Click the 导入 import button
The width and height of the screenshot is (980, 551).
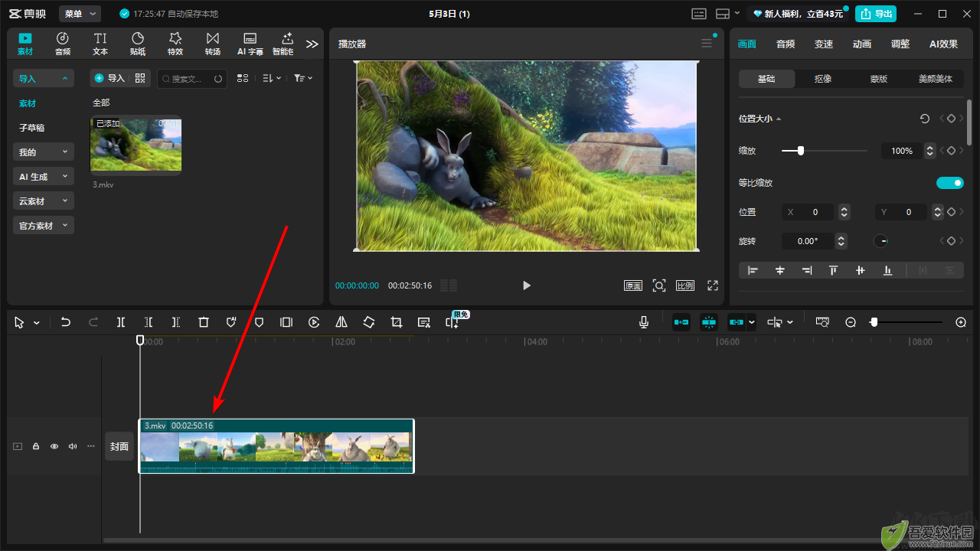pyautogui.click(x=109, y=78)
